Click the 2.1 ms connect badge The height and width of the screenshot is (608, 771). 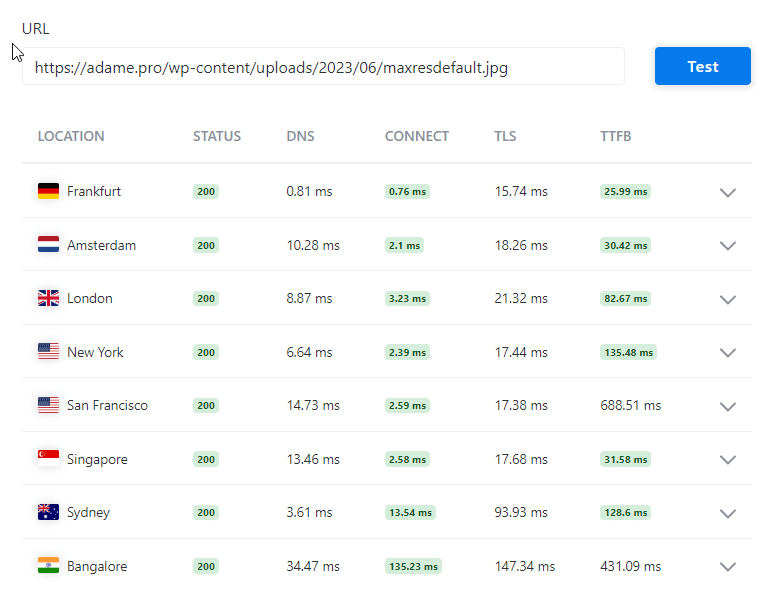point(404,245)
